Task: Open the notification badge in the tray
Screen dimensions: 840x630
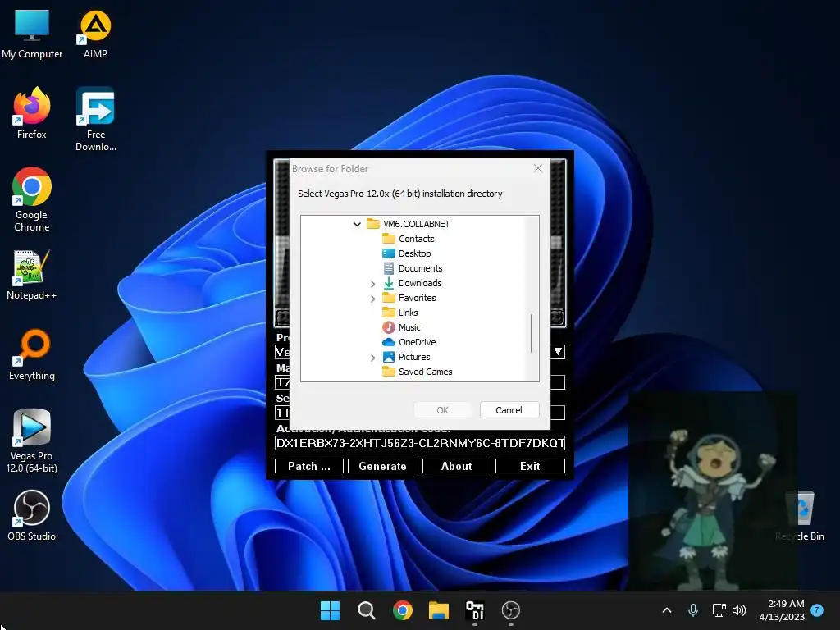Action: 817,610
